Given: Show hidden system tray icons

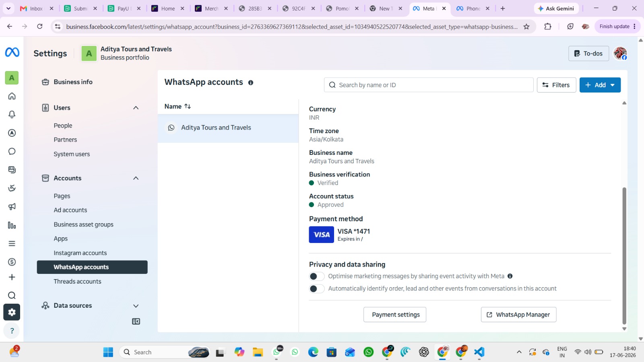Looking at the screenshot, I should click(x=519, y=352).
